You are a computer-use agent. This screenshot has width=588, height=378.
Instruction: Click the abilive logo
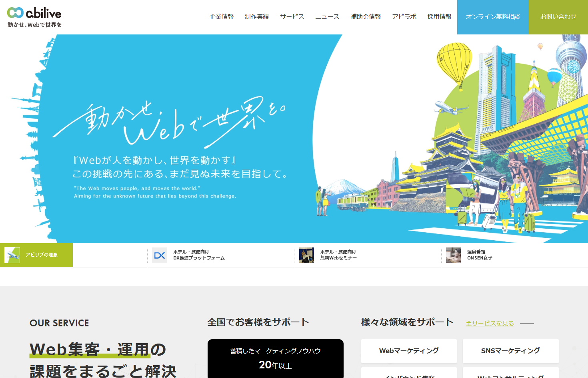[34, 14]
